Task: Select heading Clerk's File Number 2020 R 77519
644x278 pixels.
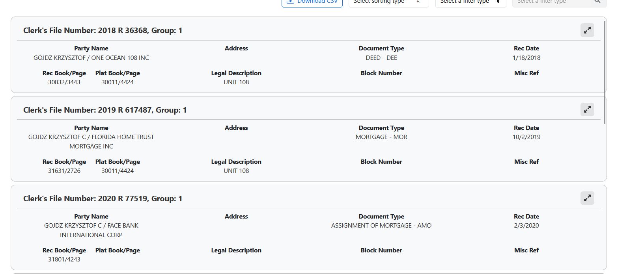Action: (x=103, y=198)
